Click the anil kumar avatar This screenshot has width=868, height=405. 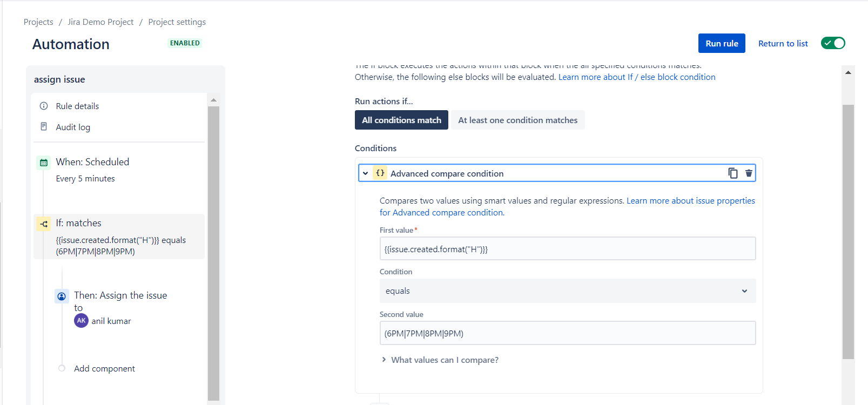pyautogui.click(x=81, y=321)
